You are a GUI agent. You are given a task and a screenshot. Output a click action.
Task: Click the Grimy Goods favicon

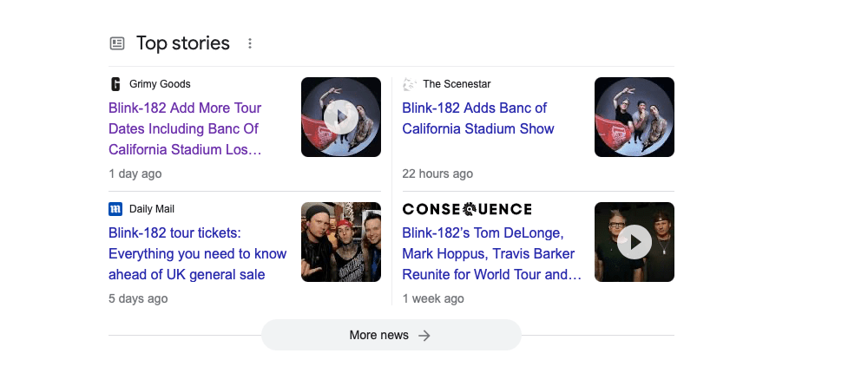[x=115, y=84]
